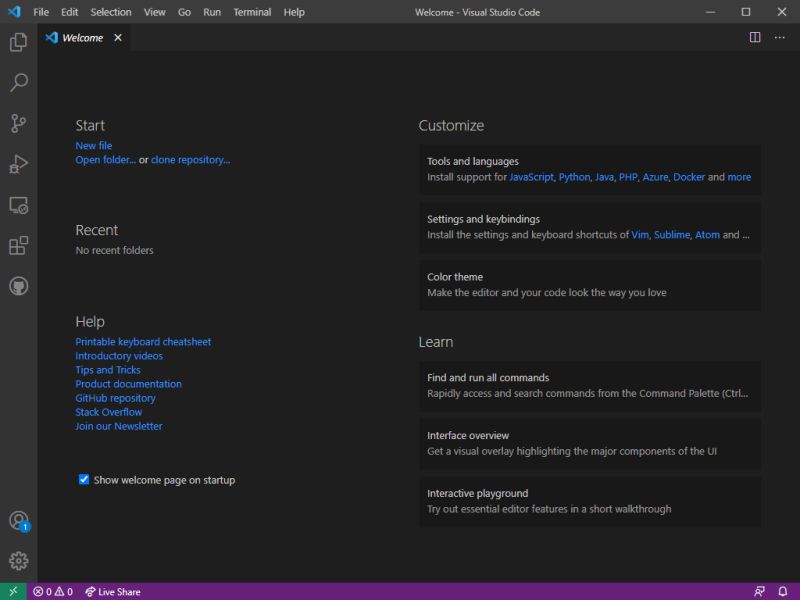Screen dimensions: 800x600
Task: View errors and warnings from the status bar
Action: point(48,591)
